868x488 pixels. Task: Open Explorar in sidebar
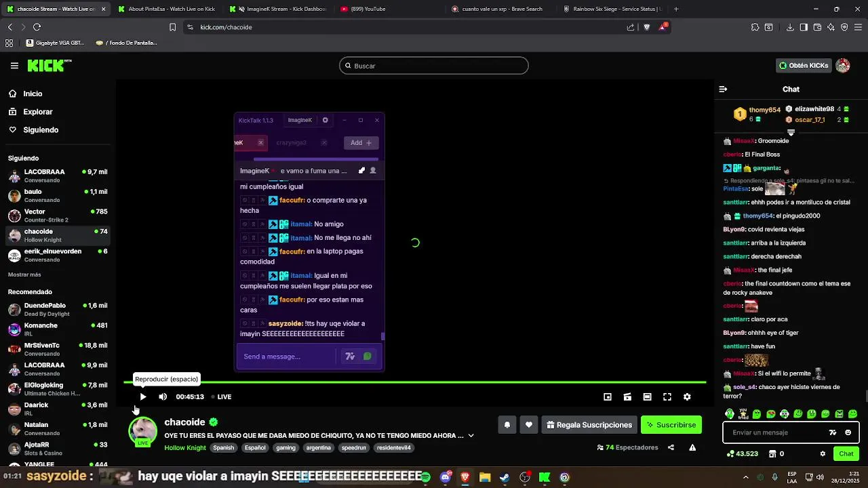37,112
